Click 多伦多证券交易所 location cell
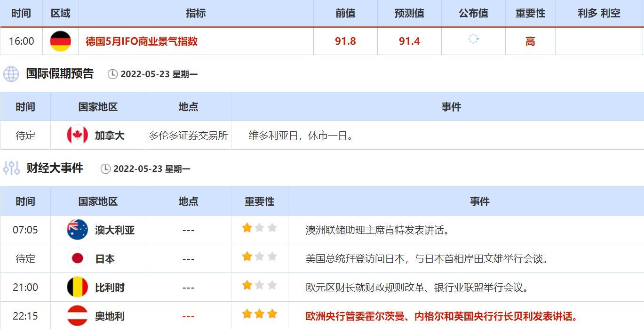The width and height of the screenshot is (644, 329). (x=188, y=136)
